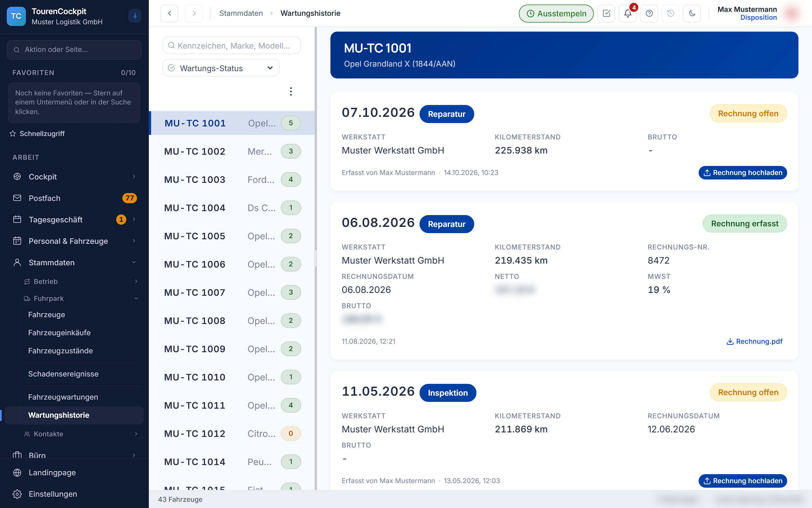Open the history clock icon
This screenshot has width=812, height=508.
(671, 14)
